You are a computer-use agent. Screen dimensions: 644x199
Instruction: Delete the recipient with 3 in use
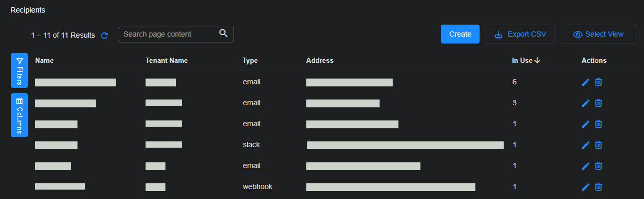click(598, 103)
